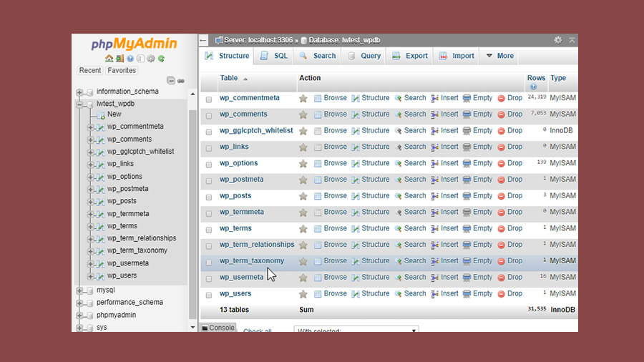644x362 pixels.
Task: Click the collapse-all icon in navigation panel
Action: click(x=171, y=80)
